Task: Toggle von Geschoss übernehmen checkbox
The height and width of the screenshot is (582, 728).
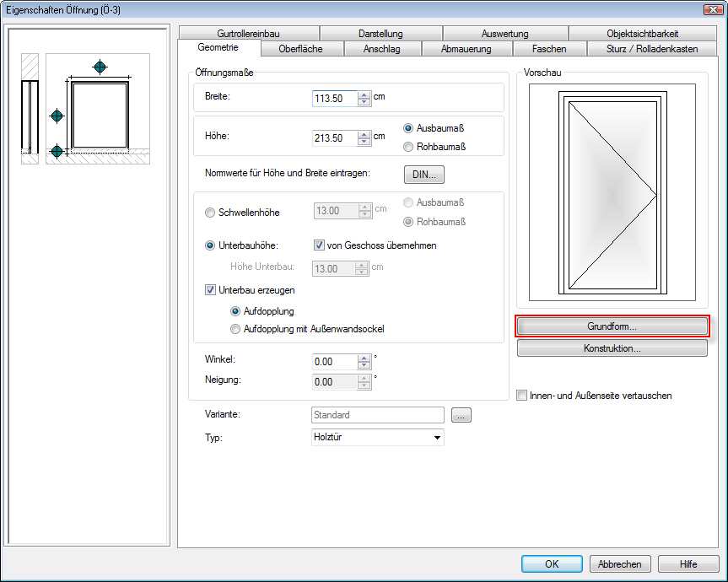Action: click(x=319, y=245)
